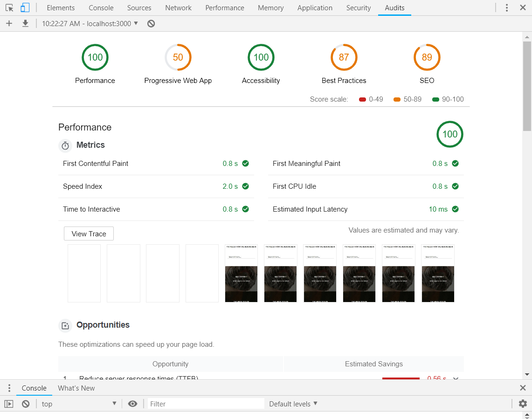Click the red 0-49 score scale swatch
The width and height of the screenshot is (532, 419).
coord(362,99)
